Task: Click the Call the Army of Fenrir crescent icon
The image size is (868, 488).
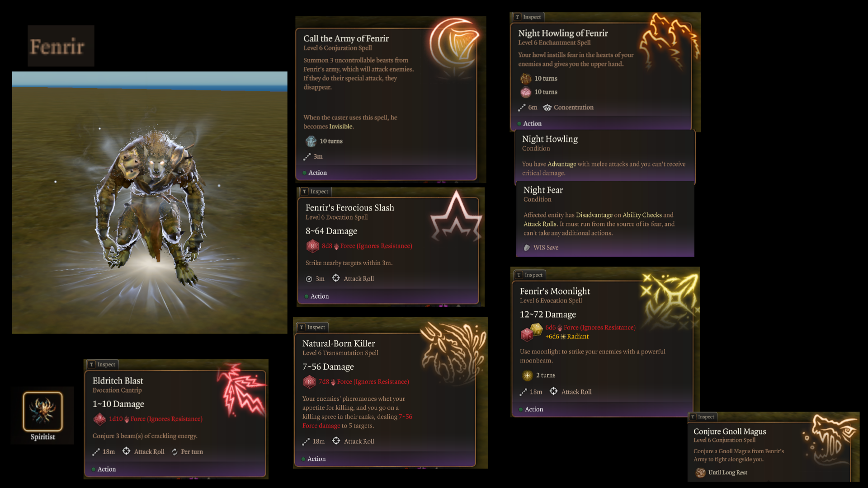Action: (x=454, y=44)
